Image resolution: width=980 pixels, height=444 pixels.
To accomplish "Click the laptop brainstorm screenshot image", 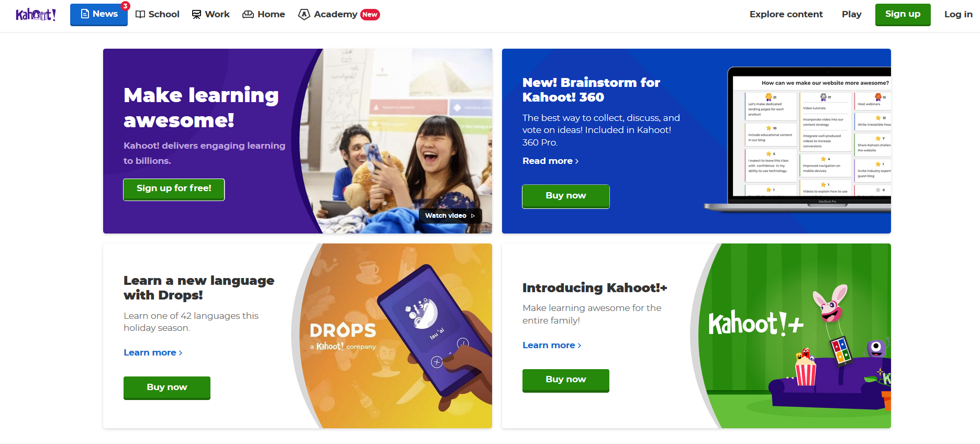I will pyautogui.click(x=798, y=140).
